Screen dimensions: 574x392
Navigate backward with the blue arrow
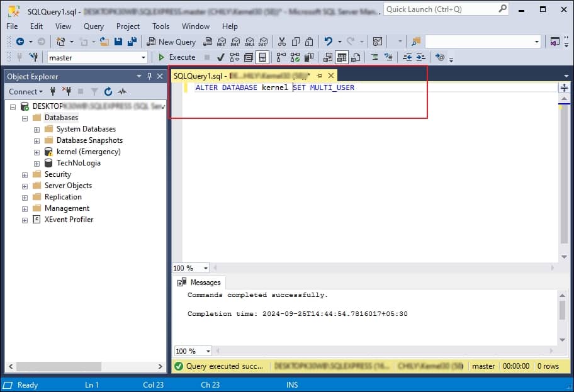coord(20,42)
